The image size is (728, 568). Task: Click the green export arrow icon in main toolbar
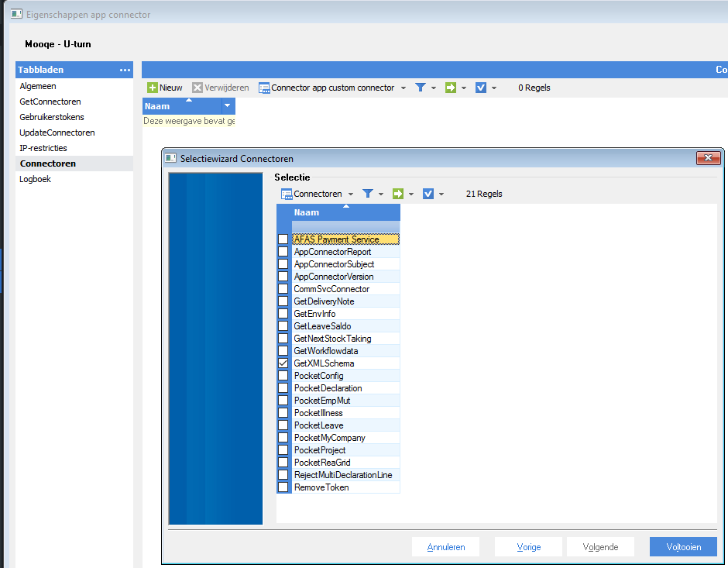click(x=451, y=88)
